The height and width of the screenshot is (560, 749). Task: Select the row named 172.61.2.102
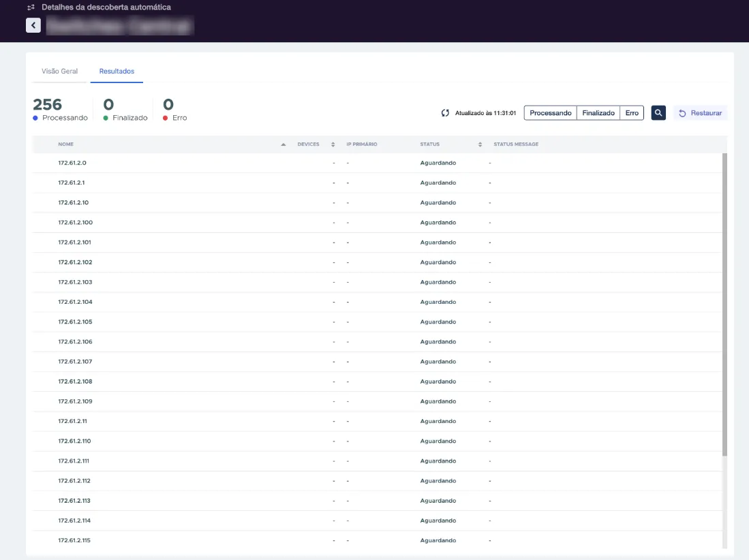click(378, 262)
